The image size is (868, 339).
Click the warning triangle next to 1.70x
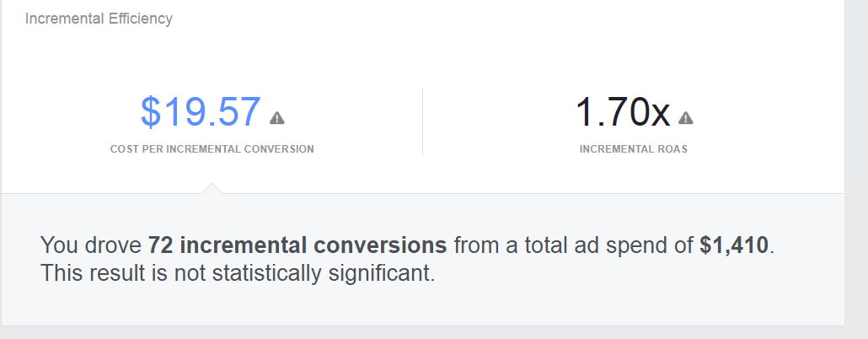[x=686, y=117]
